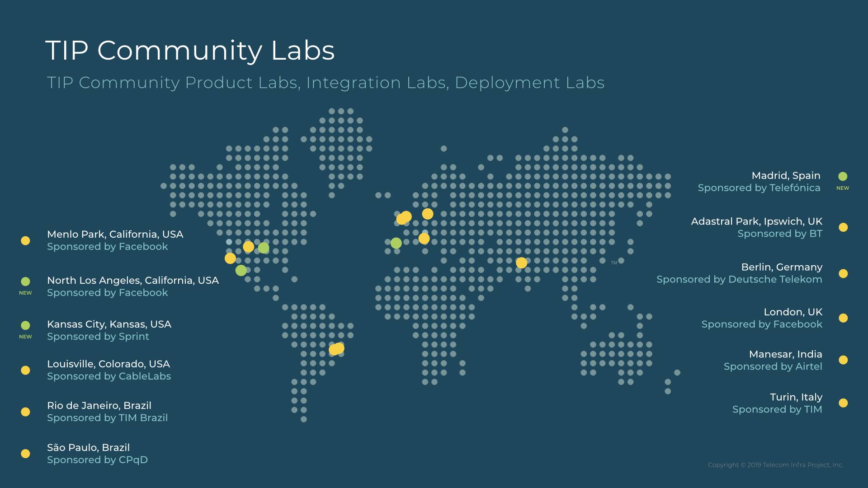Viewport: 868px width, 488px height.
Task: Click 'Sponsored by BT' text
Action: [x=780, y=234]
